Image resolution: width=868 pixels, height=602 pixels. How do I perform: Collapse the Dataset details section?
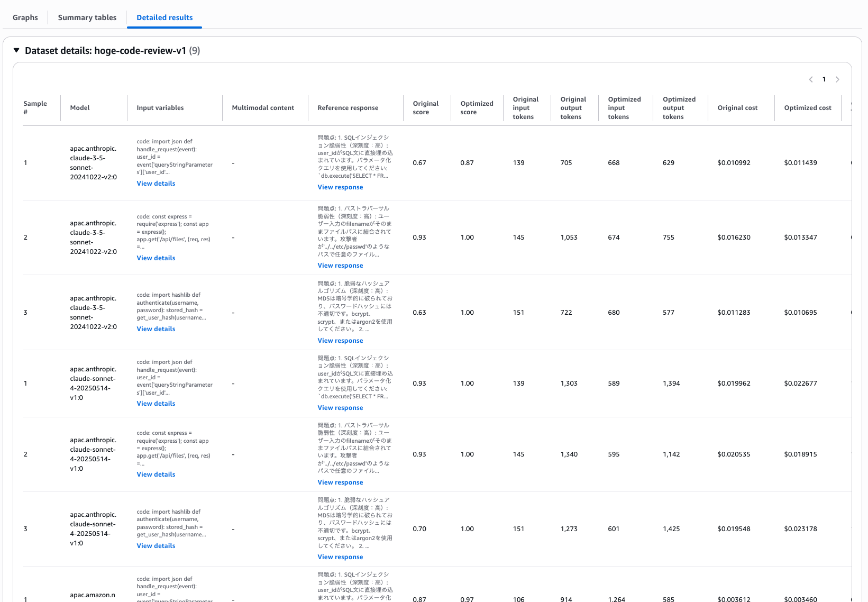coord(16,51)
